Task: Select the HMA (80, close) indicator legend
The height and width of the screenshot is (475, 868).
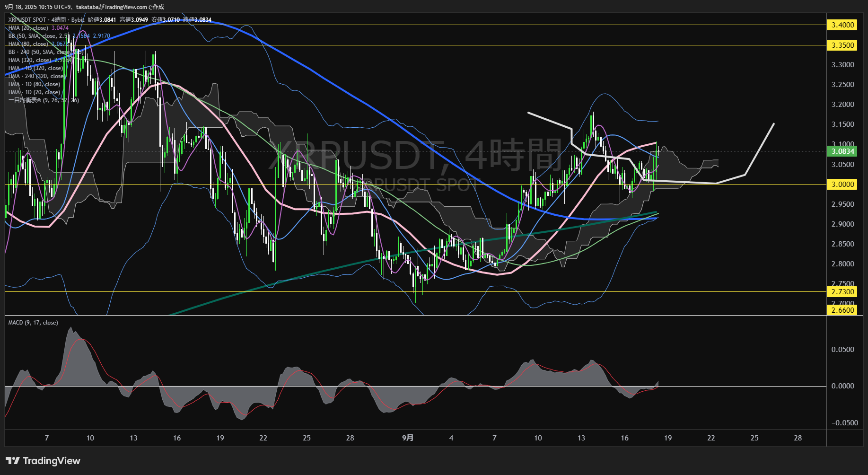Action: click(x=28, y=44)
